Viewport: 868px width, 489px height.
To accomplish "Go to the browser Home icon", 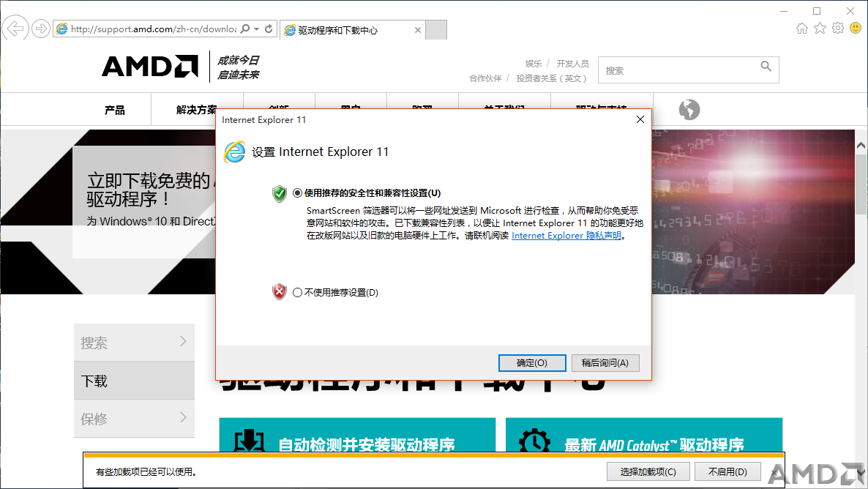I will tap(801, 29).
